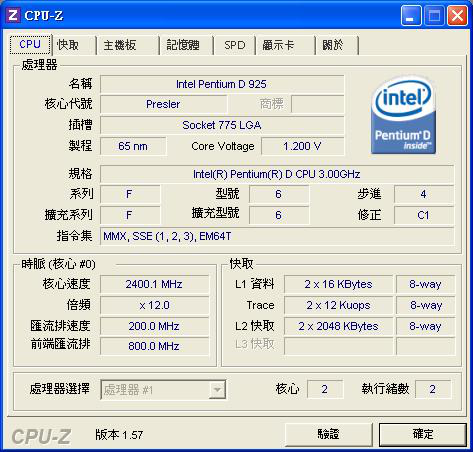
Task: Click the instructions field MMX, SSE, EM64T
Action: point(277,236)
